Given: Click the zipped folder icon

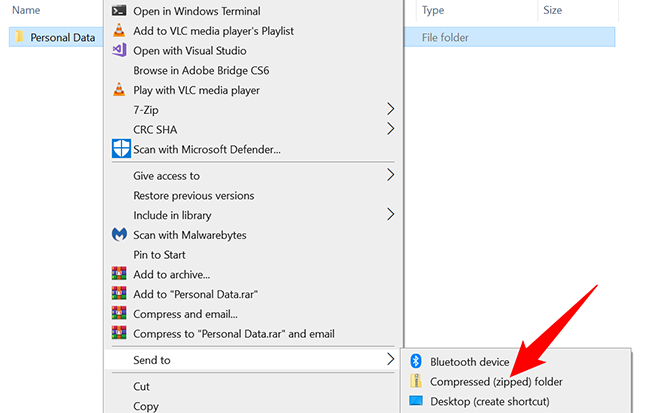Looking at the screenshot, I should [416, 381].
